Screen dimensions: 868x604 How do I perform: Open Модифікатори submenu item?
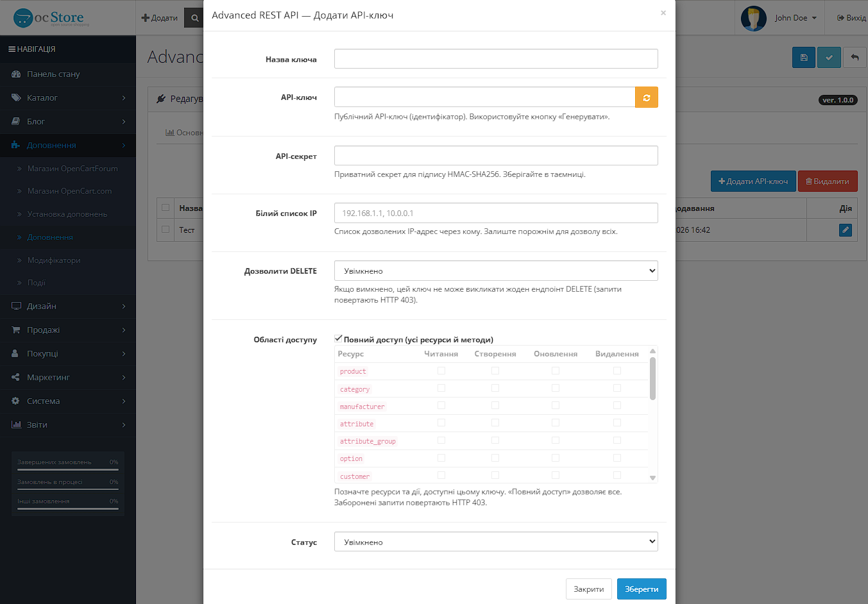point(54,260)
